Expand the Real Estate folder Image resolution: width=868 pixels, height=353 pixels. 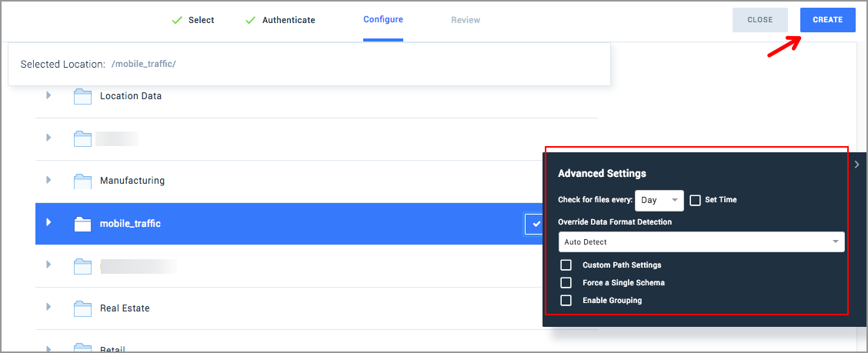tap(48, 307)
